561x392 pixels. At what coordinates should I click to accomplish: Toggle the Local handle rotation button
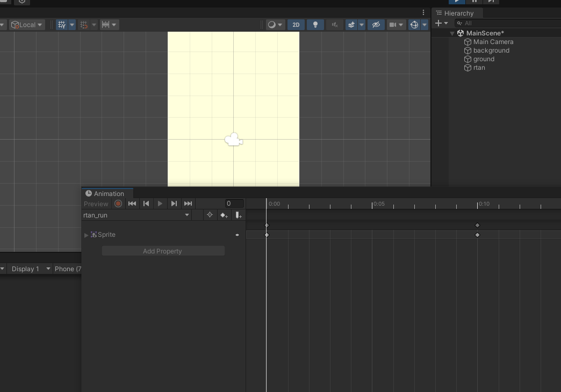point(27,25)
